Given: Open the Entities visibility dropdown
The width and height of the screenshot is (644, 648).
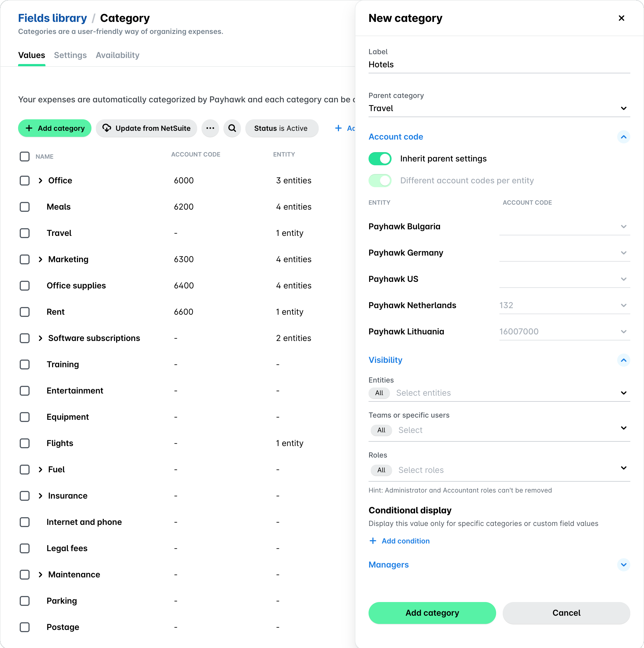Looking at the screenshot, I should click(499, 393).
